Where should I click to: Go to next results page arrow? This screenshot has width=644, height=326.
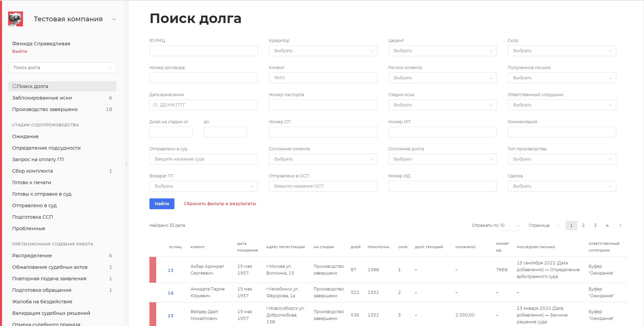click(620, 225)
